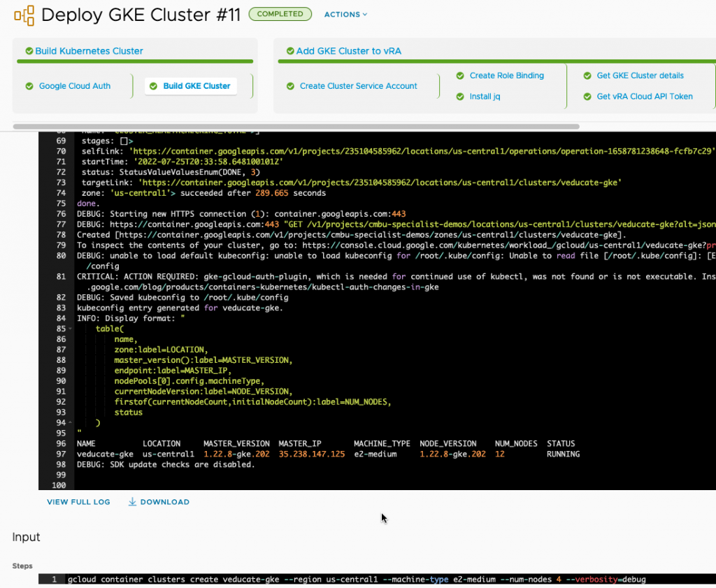Image resolution: width=716 pixels, height=588 pixels.
Task: Open the Get vRA Cloud API Token task
Action: (x=645, y=96)
